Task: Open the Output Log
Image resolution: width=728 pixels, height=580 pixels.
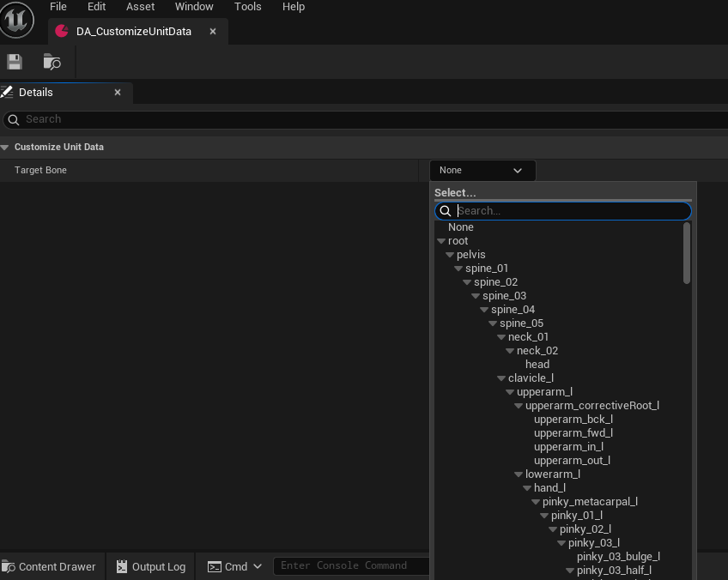Action: coord(151,566)
